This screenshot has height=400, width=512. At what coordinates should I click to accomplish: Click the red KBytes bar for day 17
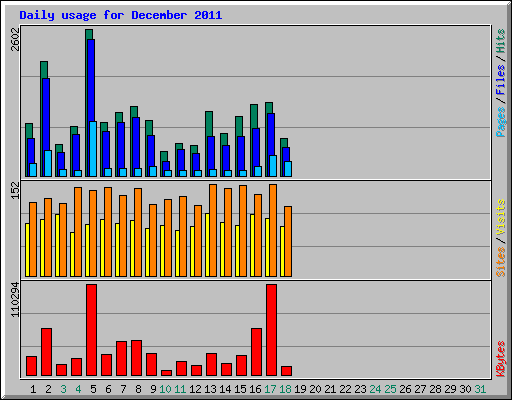[271, 330]
